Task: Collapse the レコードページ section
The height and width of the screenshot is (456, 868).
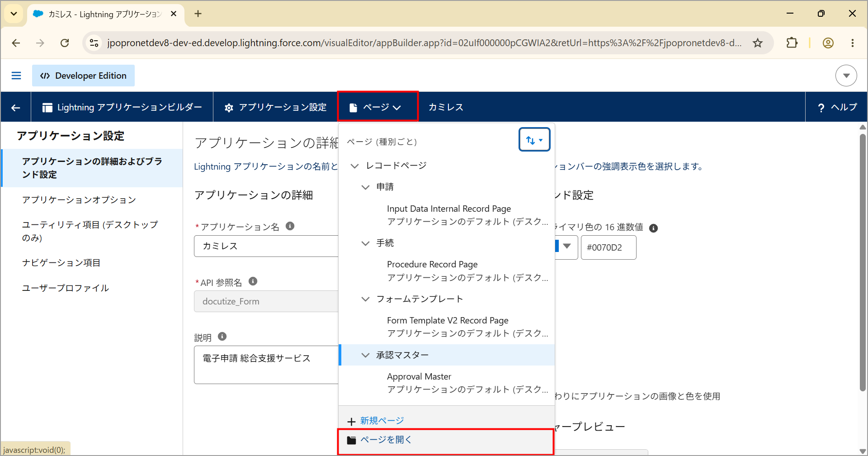Action: 355,166
